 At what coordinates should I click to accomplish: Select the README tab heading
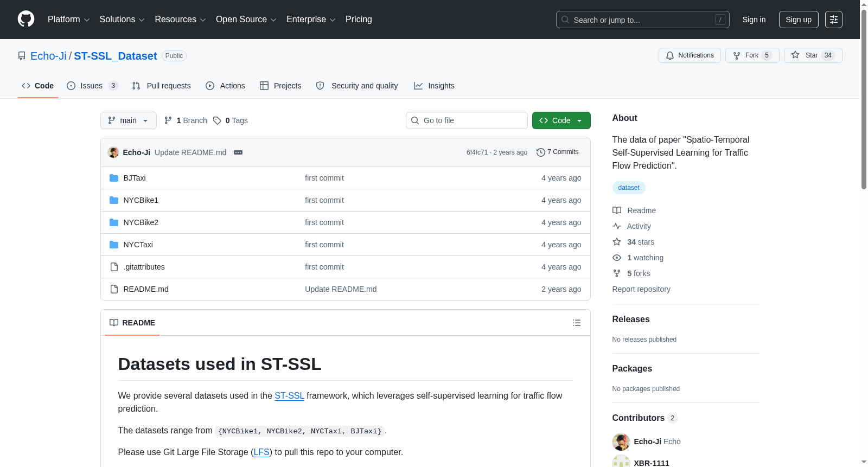132,323
